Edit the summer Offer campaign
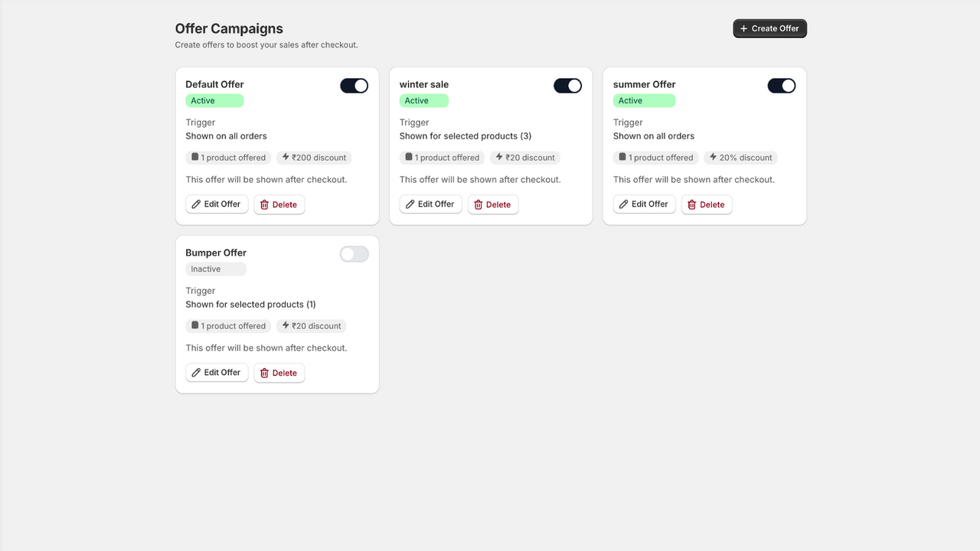 (x=644, y=204)
